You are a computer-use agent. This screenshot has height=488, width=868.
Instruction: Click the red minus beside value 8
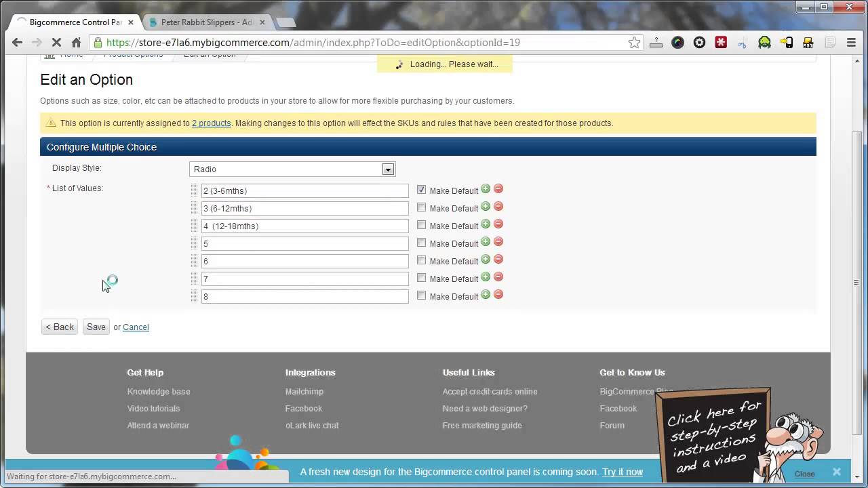coord(498,295)
